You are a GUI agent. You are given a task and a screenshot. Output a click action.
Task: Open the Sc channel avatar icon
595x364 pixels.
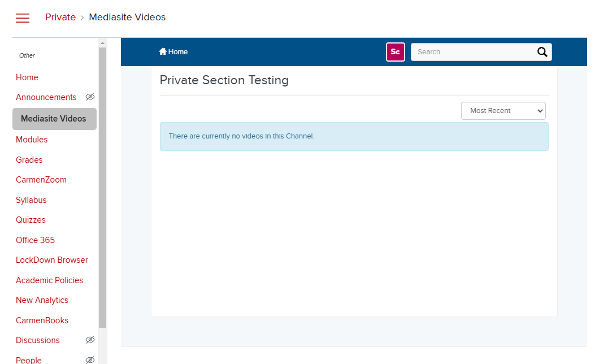(395, 51)
